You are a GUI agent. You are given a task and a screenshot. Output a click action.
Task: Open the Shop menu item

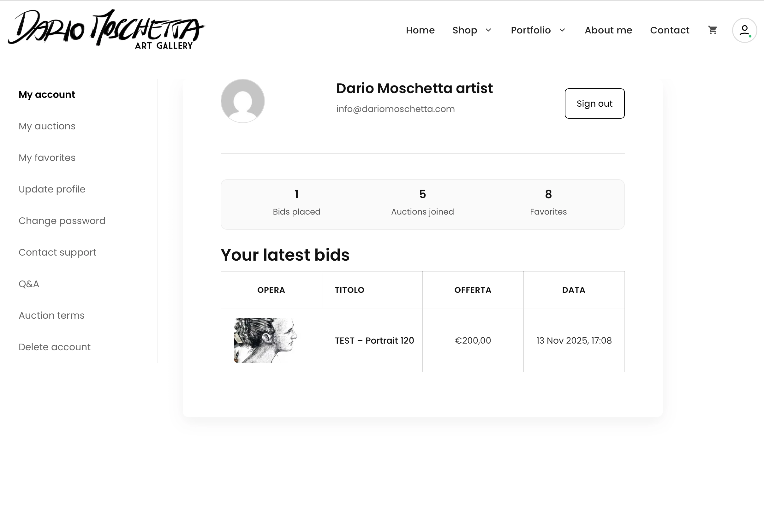pyautogui.click(x=464, y=30)
